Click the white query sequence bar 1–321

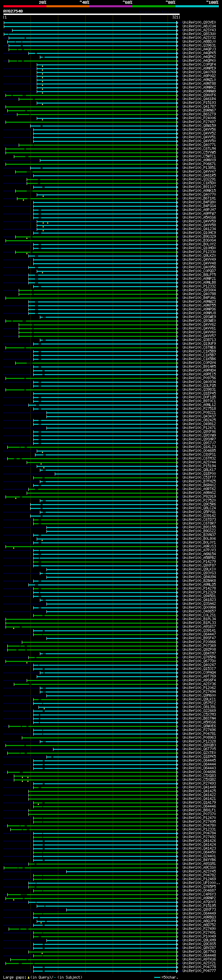click(x=92, y=15)
